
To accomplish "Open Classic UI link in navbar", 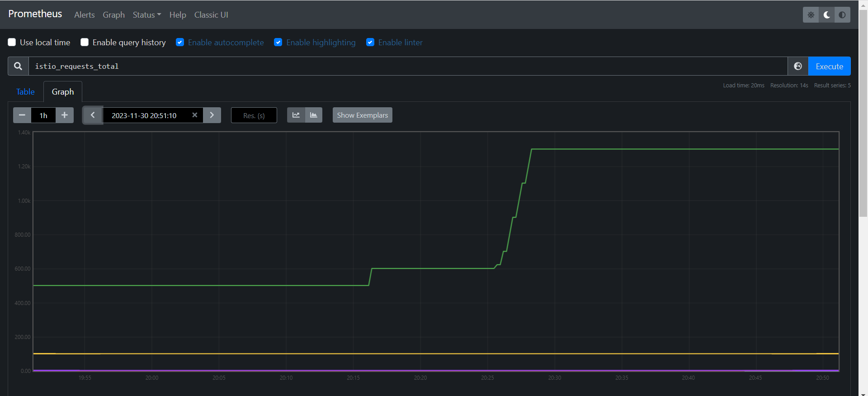I will (211, 15).
